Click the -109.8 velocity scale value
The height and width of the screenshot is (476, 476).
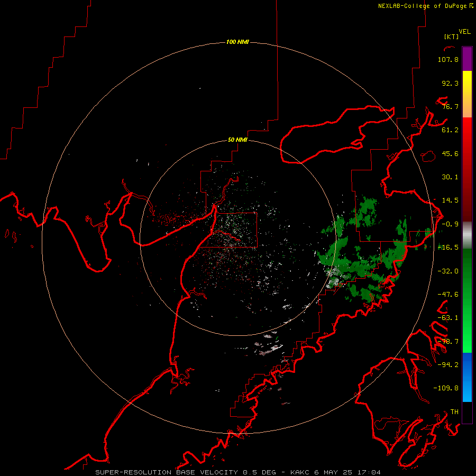(446, 388)
